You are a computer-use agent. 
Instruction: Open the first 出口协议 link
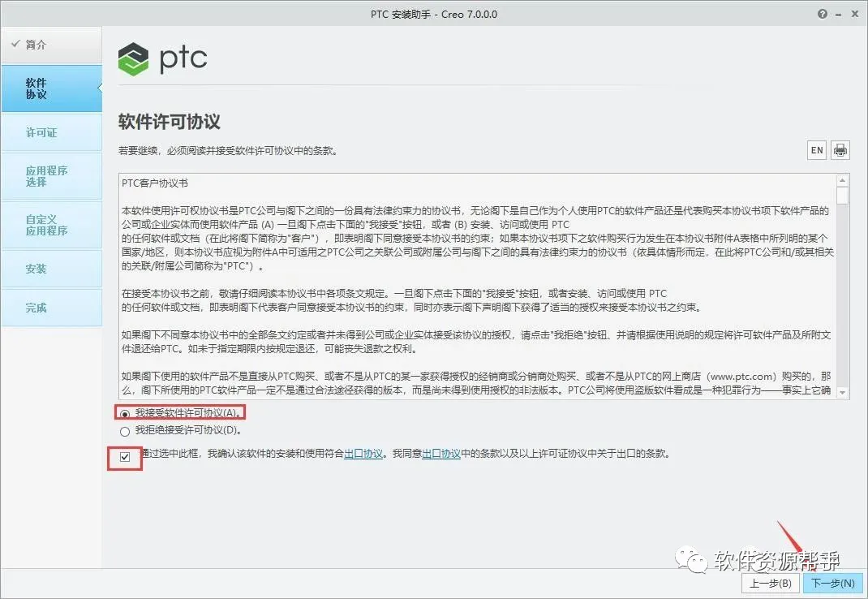pyautogui.click(x=363, y=453)
